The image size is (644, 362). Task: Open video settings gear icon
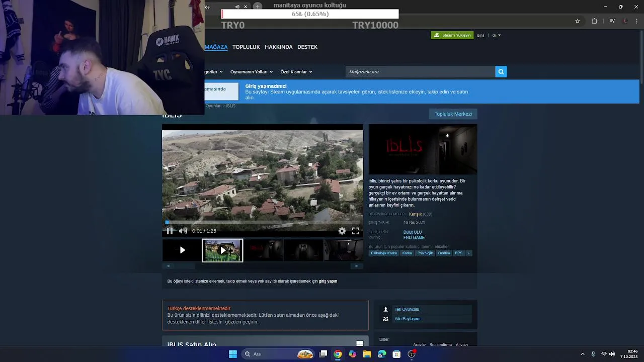click(x=342, y=231)
